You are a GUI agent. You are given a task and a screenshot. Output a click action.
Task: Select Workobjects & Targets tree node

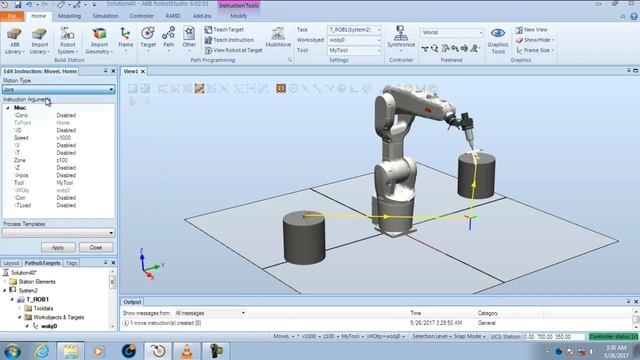(x=59, y=317)
